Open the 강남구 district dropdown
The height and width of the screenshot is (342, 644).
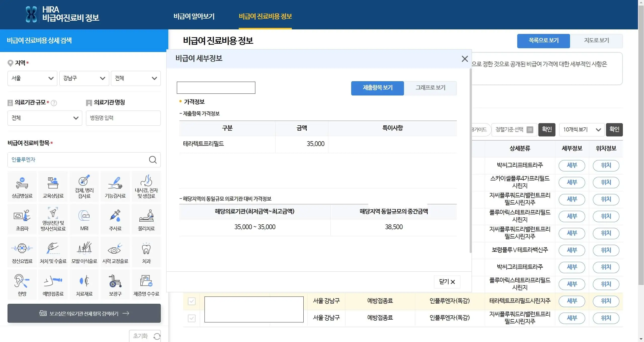84,78
